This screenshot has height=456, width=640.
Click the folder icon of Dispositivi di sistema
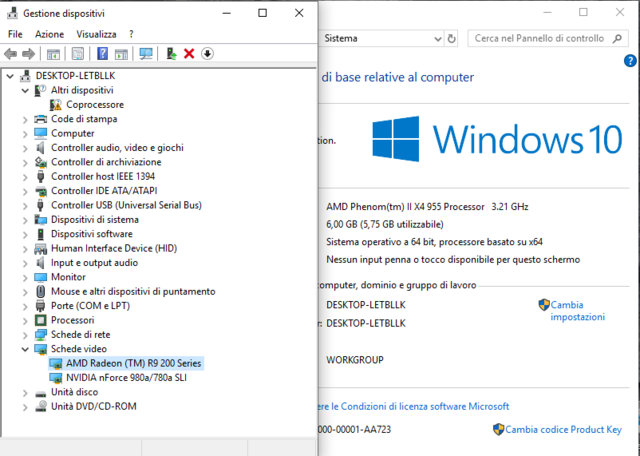click(40, 220)
